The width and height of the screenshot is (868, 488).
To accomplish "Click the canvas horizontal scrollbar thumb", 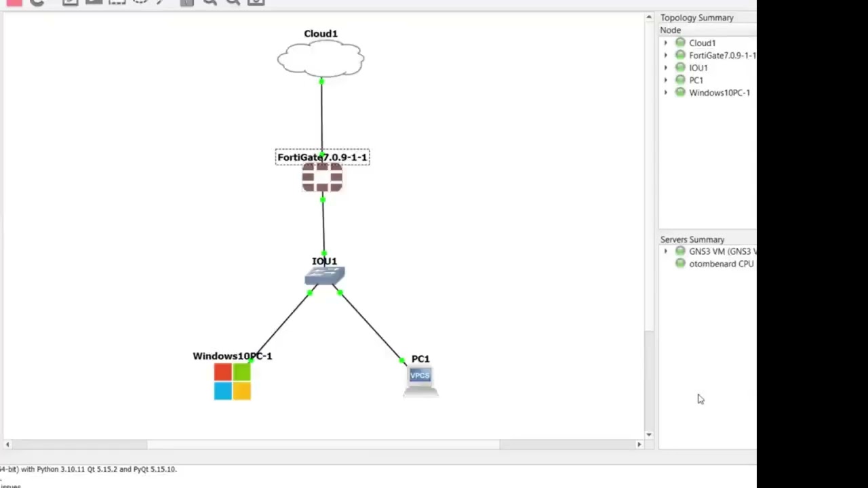I will click(323, 445).
